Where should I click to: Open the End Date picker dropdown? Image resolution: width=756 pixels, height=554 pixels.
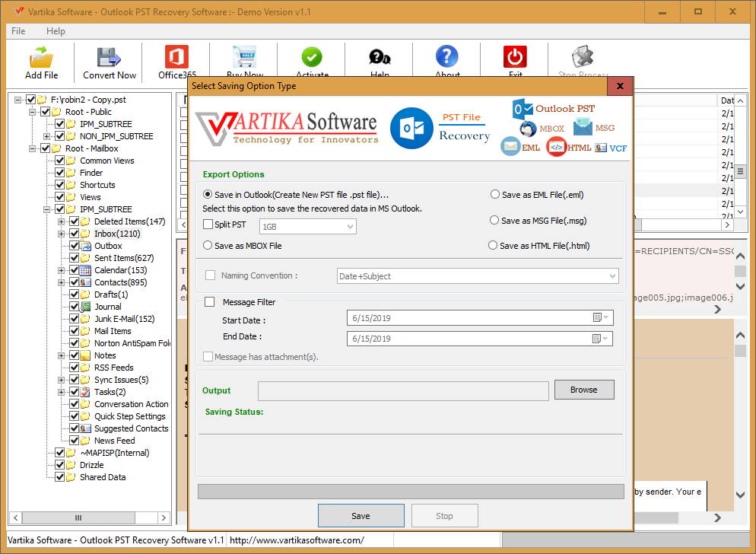coord(601,339)
